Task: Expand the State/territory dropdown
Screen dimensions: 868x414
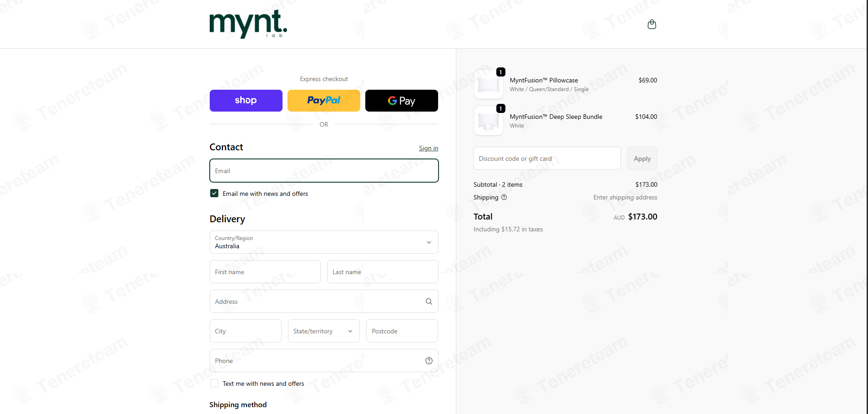Action: (324, 331)
